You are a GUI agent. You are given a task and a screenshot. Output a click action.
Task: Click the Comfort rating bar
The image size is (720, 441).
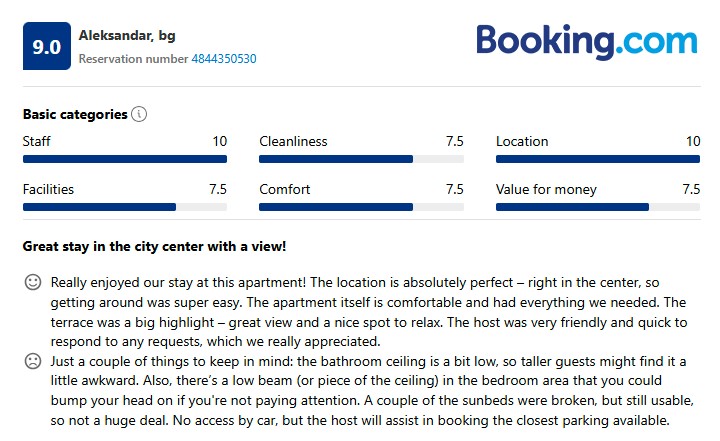point(361,207)
